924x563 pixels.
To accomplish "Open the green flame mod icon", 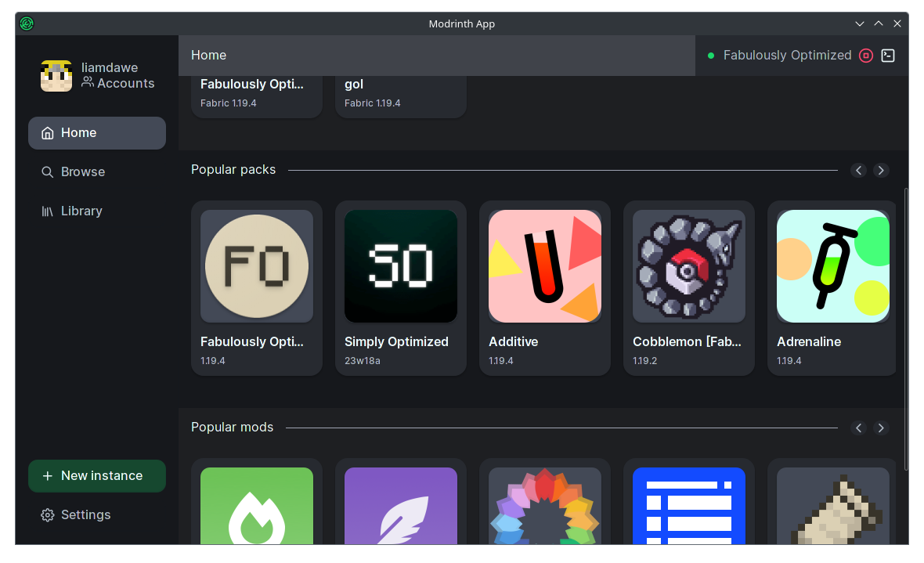I will pos(257,505).
